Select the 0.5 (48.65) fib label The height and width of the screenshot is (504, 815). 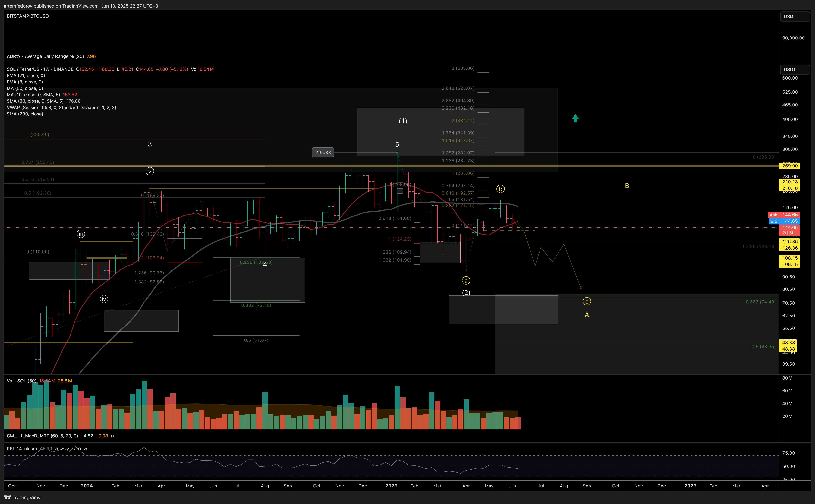coord(763,347)
